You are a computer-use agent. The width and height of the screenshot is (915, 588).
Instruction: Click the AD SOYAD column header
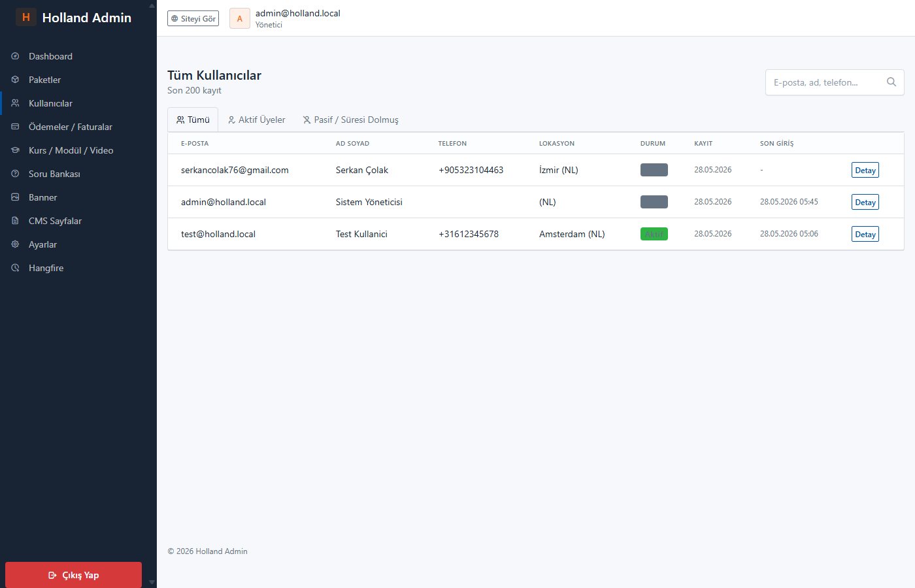(x=352, y=143)
